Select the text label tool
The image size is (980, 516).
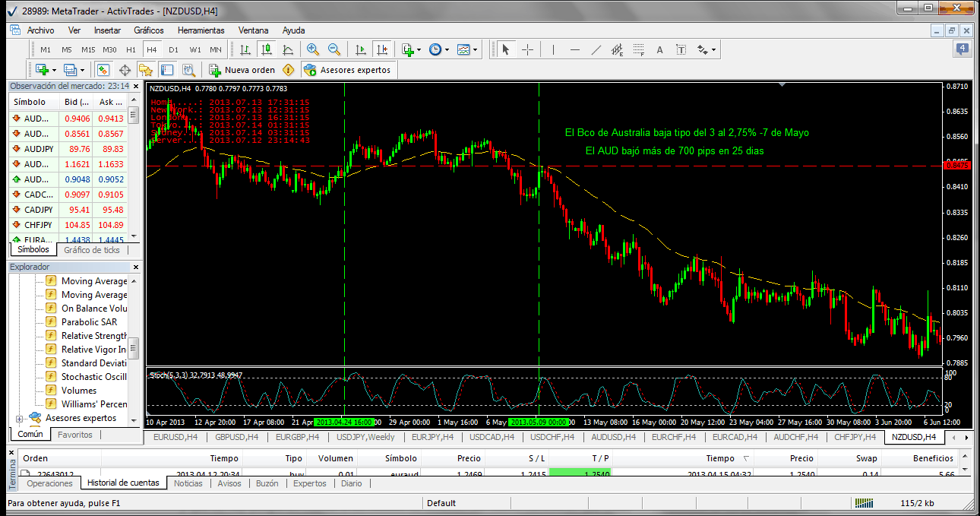(x=681, y=49)
